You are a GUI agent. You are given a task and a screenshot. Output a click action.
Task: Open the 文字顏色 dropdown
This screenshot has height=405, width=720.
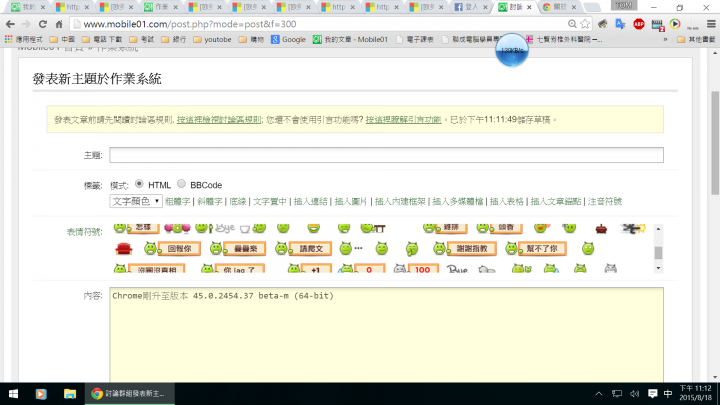[136, 201]
